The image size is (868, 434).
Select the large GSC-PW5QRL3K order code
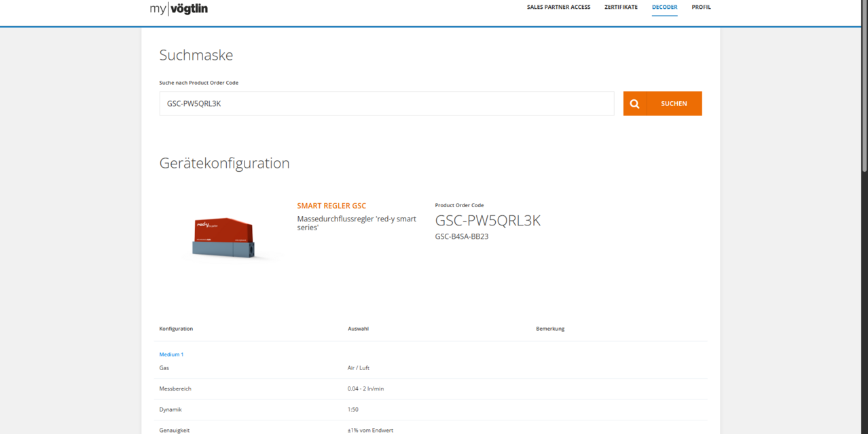pos(488,221)
